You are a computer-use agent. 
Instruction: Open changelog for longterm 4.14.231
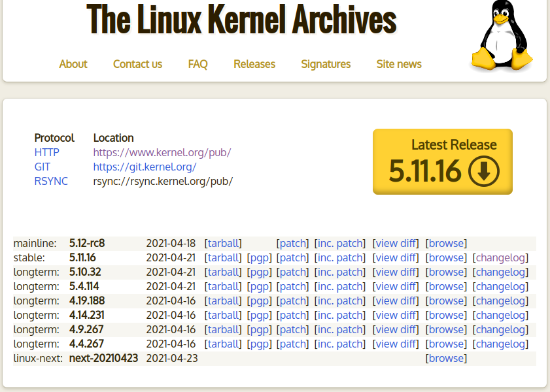click(500, 315)
